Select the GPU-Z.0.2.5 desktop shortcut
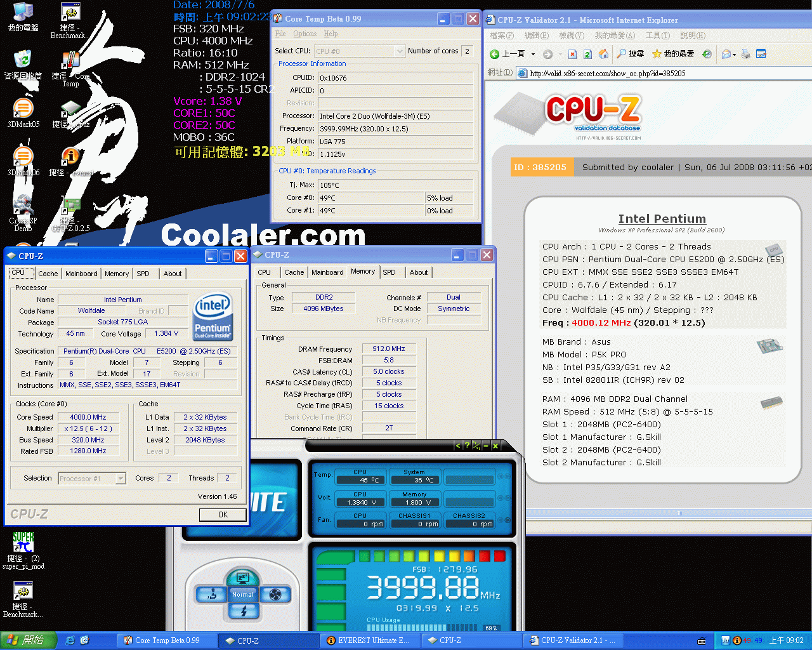812x650 pixels. tap(70, 215)
